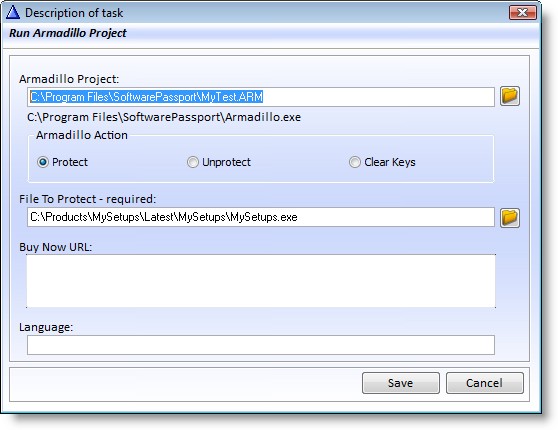This screenshot has height=430, width=558.
Task: Click the blue triangle title bar icon
Action: 13,12
